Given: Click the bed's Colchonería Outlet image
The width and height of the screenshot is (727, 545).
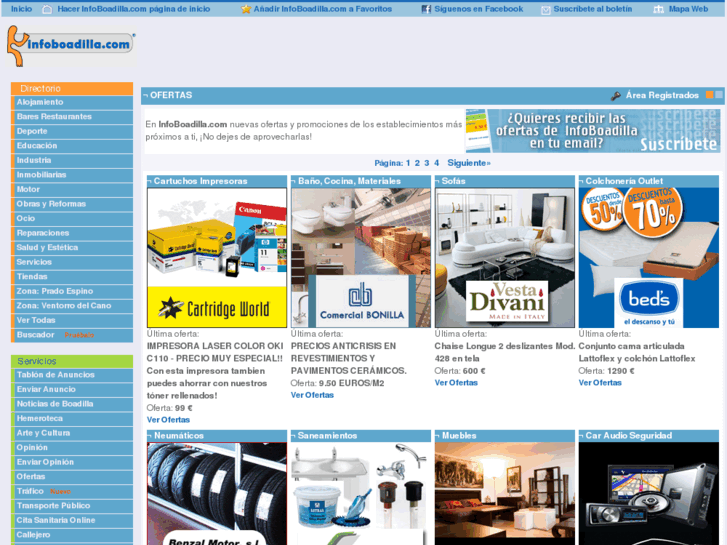Looking at the screenshot, I should [649, 257].
